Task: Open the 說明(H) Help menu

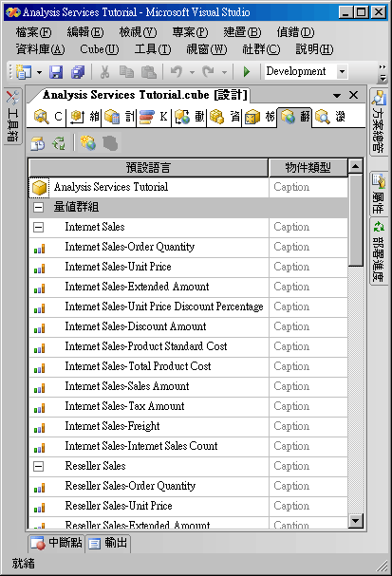Action: point(314,49)
